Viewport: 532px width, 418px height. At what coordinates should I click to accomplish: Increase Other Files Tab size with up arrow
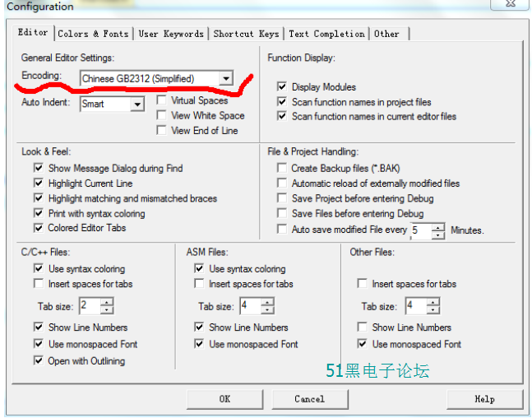[433, 302]
